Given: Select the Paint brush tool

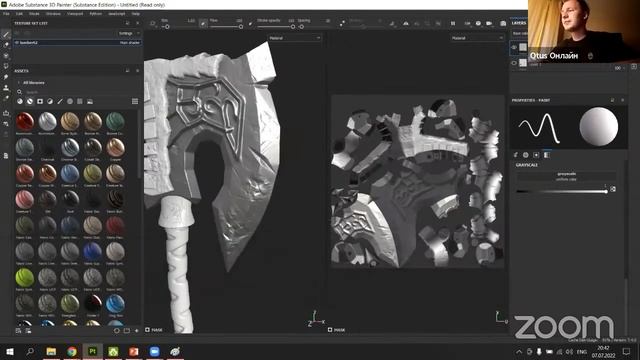Looking at the screenshot, I should [6, 34].
